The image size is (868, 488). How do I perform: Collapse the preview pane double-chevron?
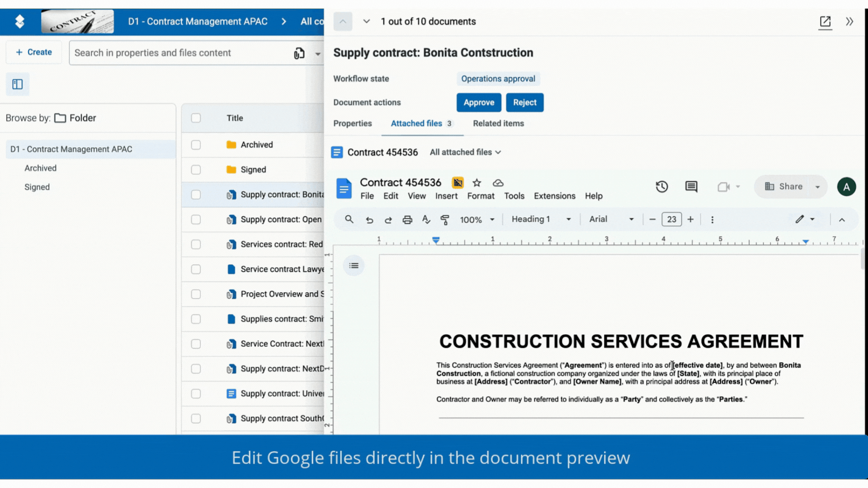pyautogui.click(x=849, y=22)
